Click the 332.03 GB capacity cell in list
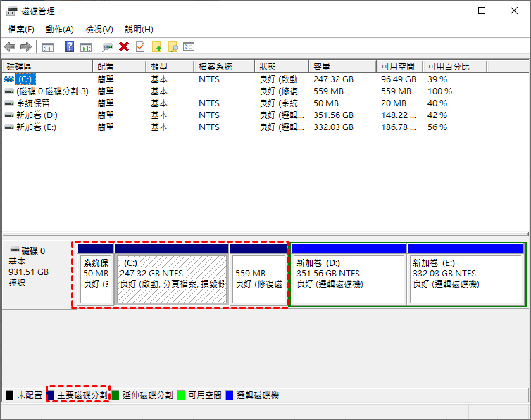This screenshot has height=420, width=531. point(334,127)
